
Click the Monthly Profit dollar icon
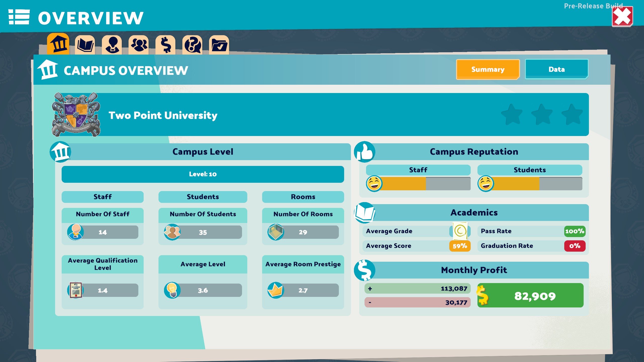pyautogui.click(x=365, y=270)
